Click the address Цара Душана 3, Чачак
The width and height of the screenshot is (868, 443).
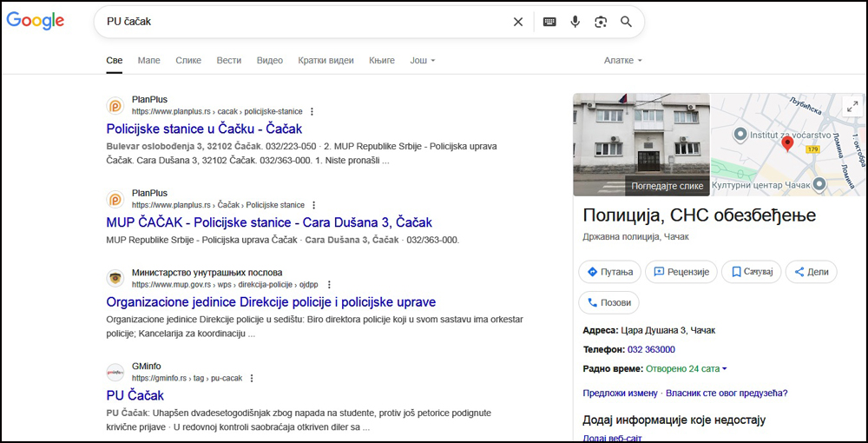(667, 331)
